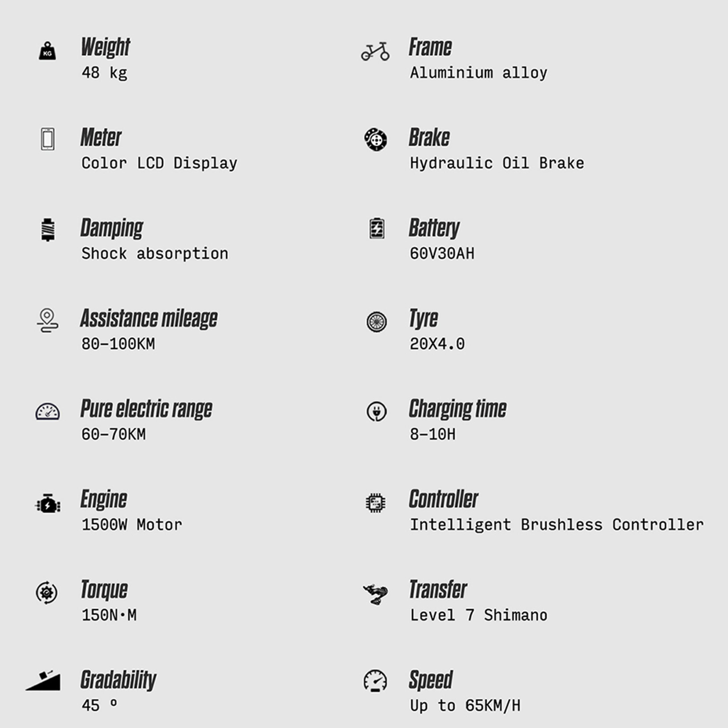Click the Intelligent Brushless Controller text
728x728 pixels.
click(557, 524)
